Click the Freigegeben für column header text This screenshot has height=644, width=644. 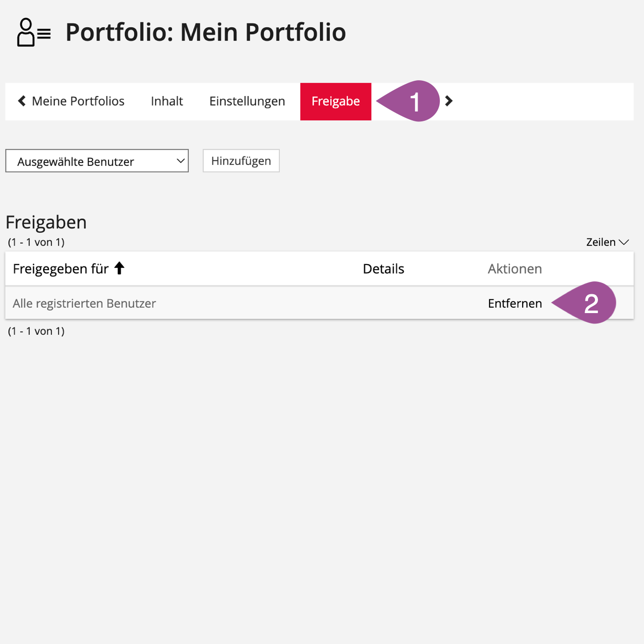coord(60,268)
